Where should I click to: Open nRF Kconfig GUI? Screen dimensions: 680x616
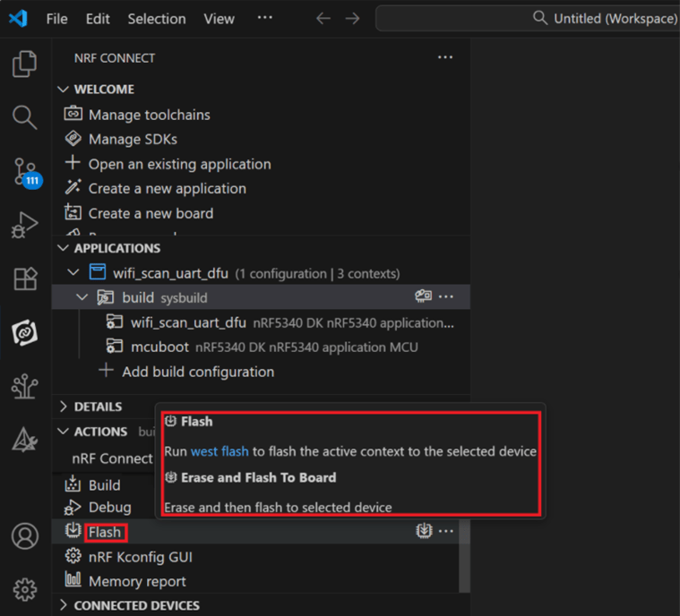click(x=140, y=557)
